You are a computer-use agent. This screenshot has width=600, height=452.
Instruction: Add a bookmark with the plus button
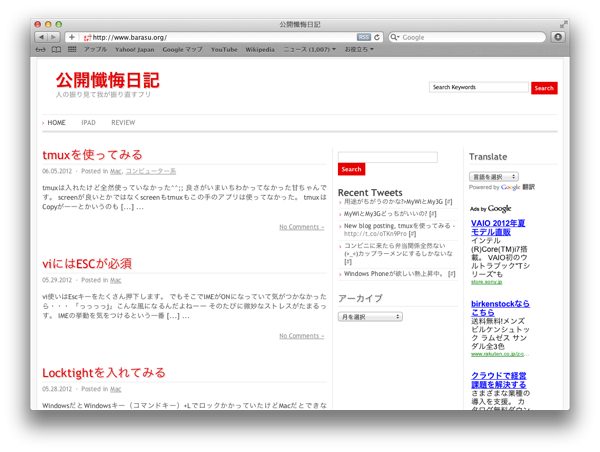tap(72, 37)
